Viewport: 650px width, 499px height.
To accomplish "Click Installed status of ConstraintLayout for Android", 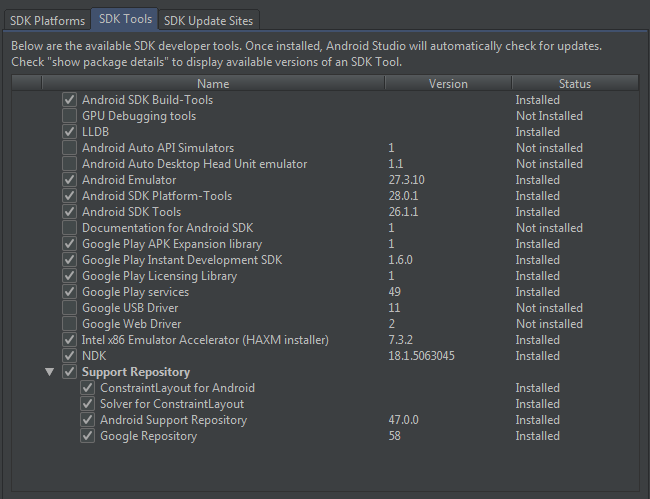I will point(538,388).
